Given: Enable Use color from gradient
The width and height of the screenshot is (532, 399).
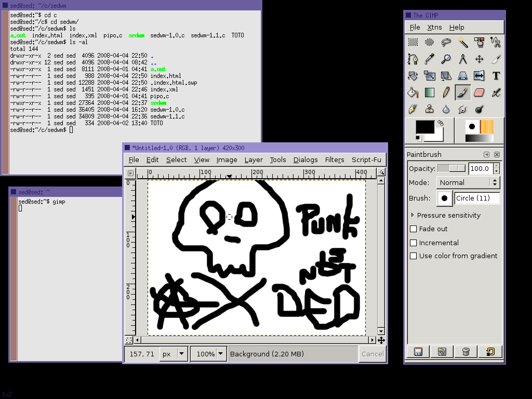Looking at the screenshot, I should tap(414, 256).
